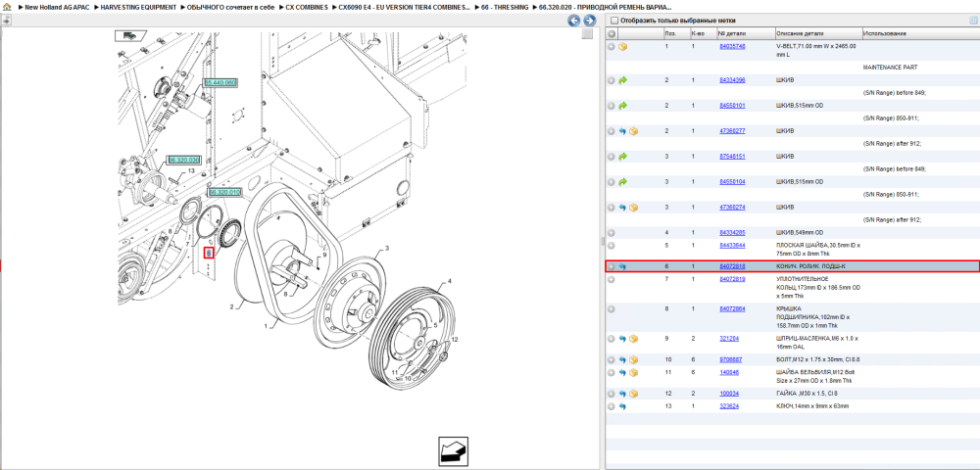Open part number link 321204
The height and width of the screenshot is (470, 980).
729,339
